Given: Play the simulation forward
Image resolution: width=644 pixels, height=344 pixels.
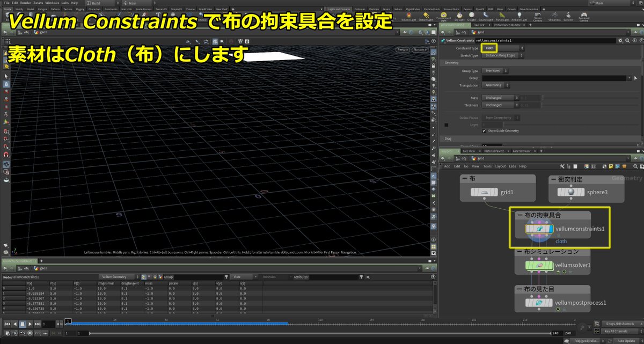Looking at the screenshot, I should [x=30, y=324].
